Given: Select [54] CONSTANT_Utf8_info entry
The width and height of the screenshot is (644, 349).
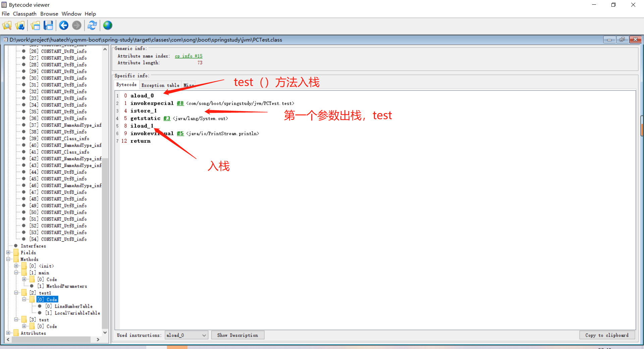Looking at the screenshot, I should (x=58, y=239).
